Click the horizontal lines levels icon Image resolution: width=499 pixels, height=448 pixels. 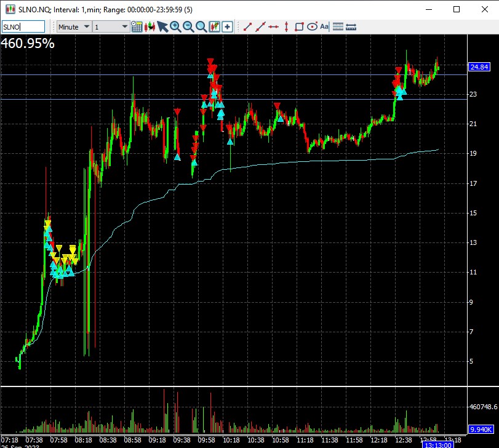(x=338, y=26)
